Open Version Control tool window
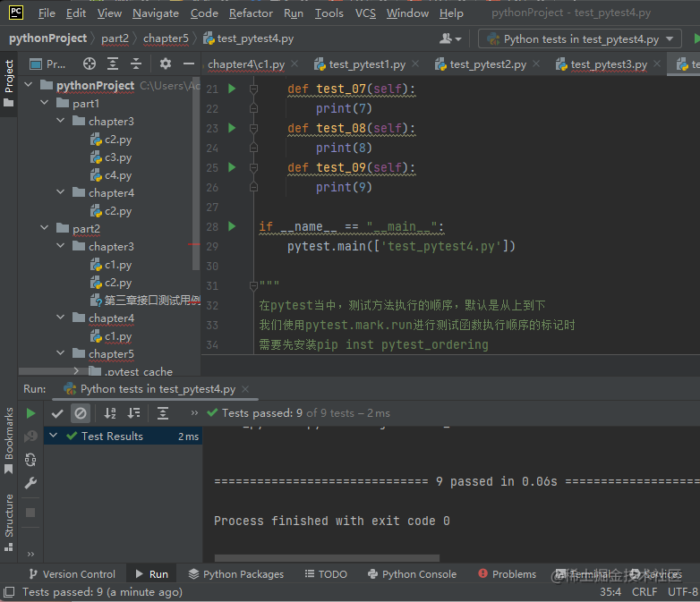Screen dimensions: 700x602 tap(73, 574)
